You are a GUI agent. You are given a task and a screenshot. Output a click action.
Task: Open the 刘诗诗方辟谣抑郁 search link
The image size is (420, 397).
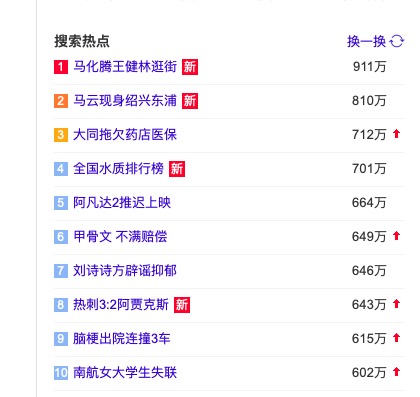[125, 271]
